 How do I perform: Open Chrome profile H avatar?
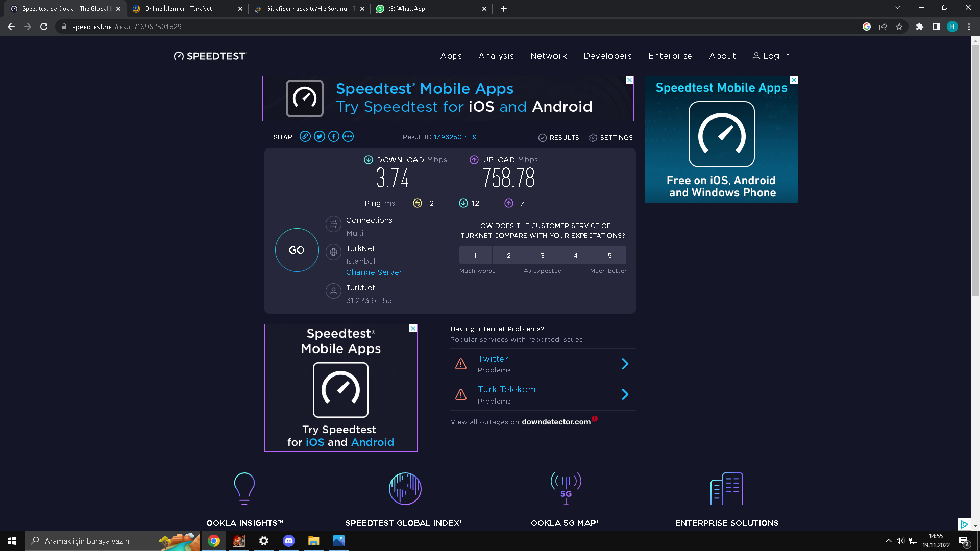(x=952, y=27)
